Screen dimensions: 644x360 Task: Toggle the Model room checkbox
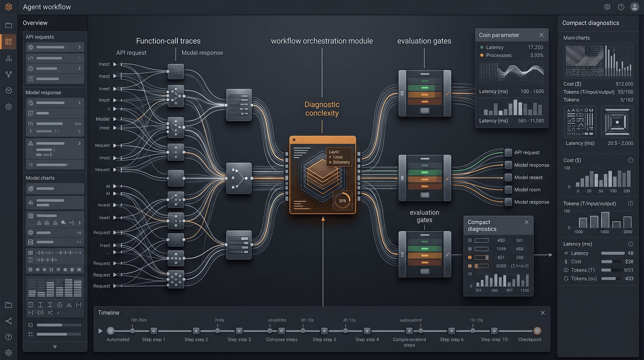click(x=508, y=190)
